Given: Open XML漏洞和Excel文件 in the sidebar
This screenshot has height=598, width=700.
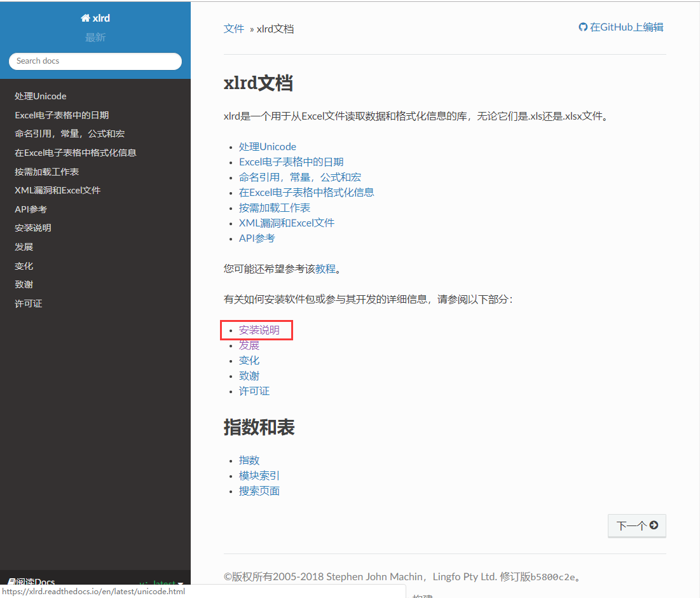Looking at the screenshot, I should point(58,190).
